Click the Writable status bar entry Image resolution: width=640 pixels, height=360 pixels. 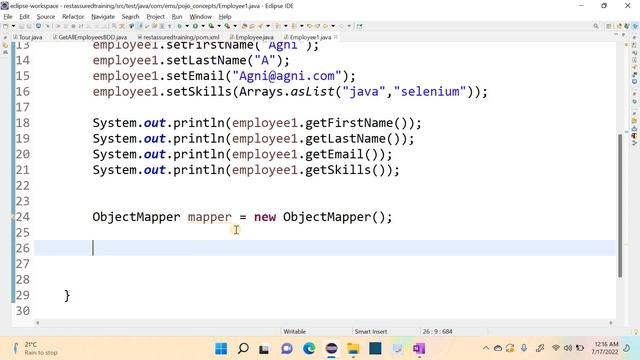tap(295, 331)
